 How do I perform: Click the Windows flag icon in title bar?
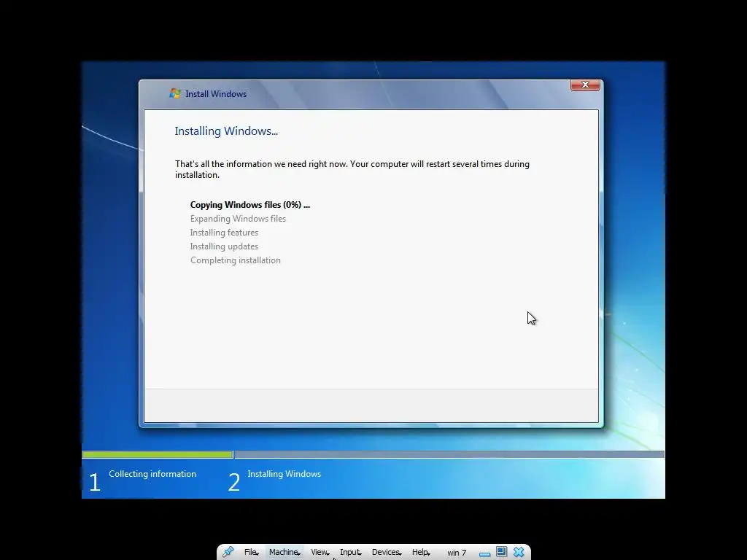coord(175,93)
